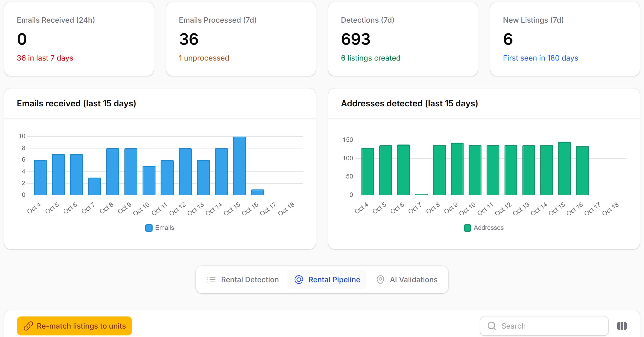Focus the Search input field
Viewport: 644px width, 337px height.
pyautogui.click(x=544, y=326)
